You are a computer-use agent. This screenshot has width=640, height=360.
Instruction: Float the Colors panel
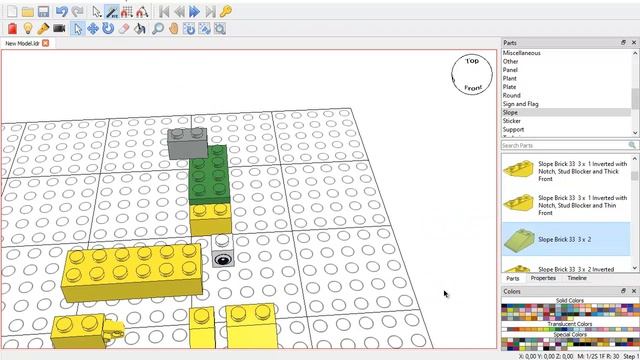point(623,291)
